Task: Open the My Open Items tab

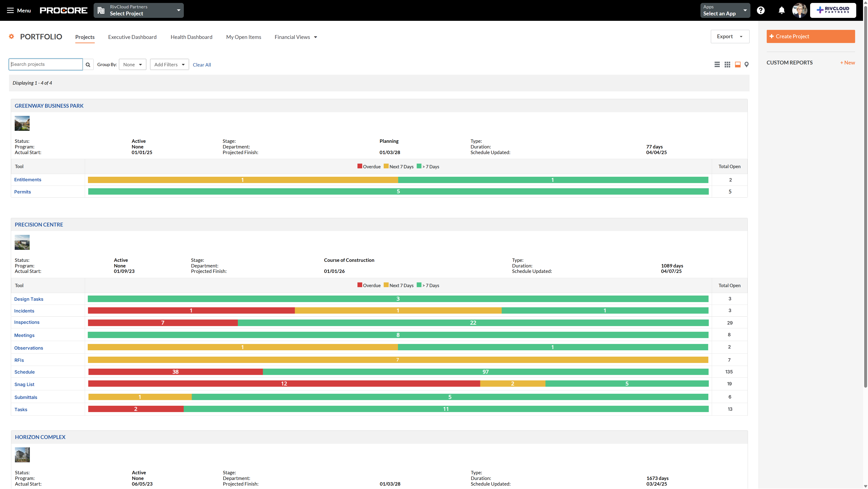Action: (x=244, y=37)
